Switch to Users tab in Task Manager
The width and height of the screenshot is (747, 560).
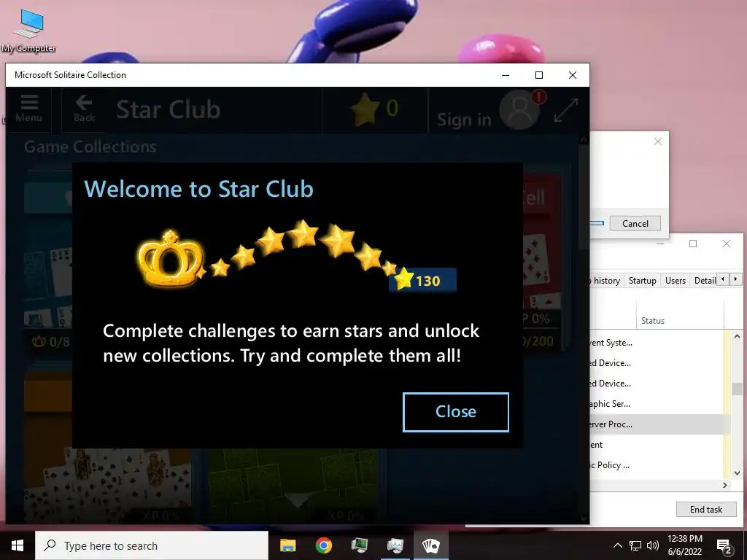coord(675,281)
